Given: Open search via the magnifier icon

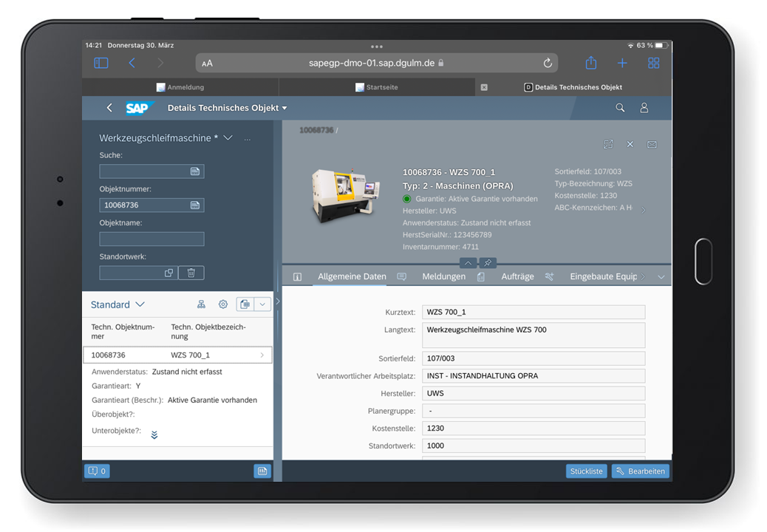Looking at the screenshot, I should [x=620, y=108].
